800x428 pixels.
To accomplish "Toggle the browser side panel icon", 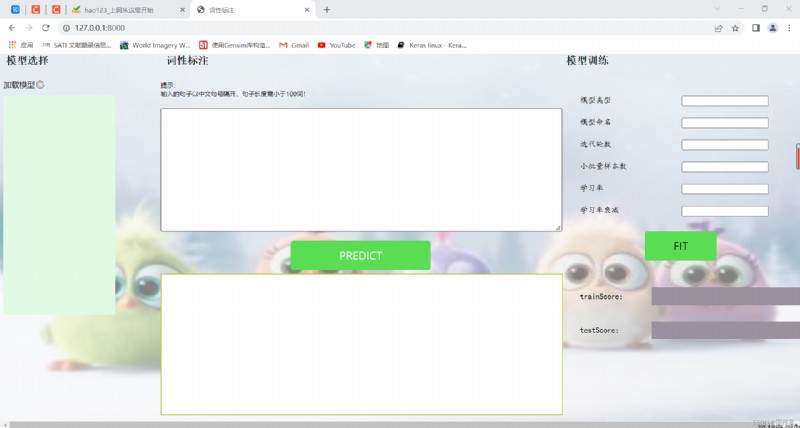I will 756,28.
